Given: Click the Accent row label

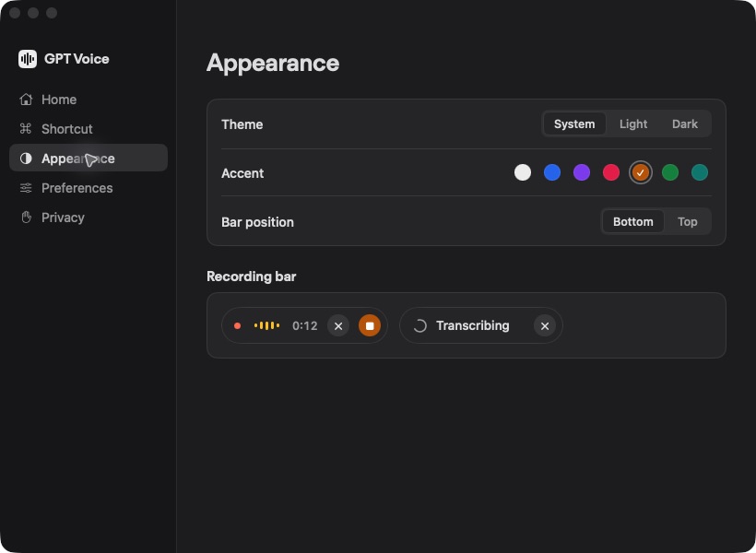Looking at the screenshot, I should [x=242, y=173].
